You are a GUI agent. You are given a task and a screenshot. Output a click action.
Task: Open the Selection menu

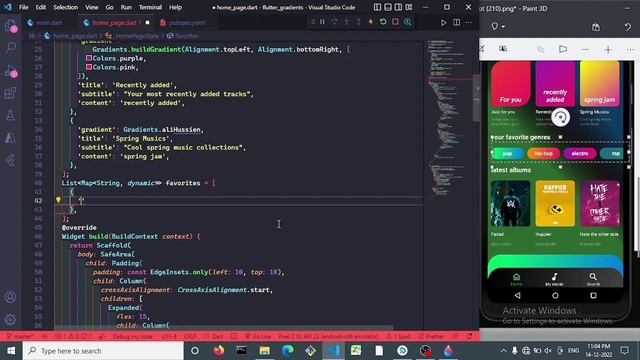pos(65,7)
